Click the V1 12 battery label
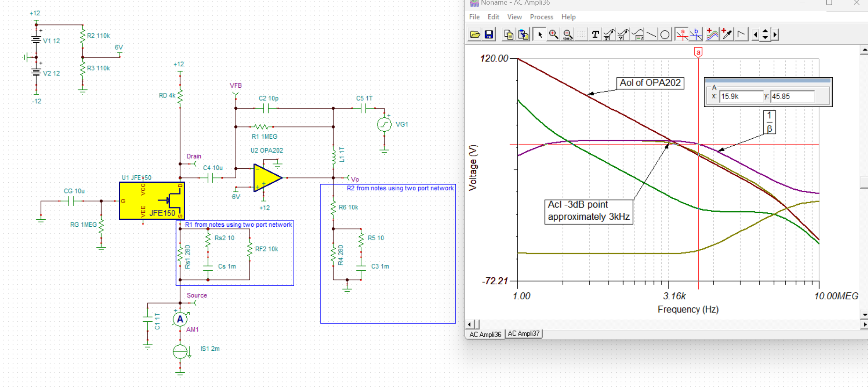 (51, 41)
